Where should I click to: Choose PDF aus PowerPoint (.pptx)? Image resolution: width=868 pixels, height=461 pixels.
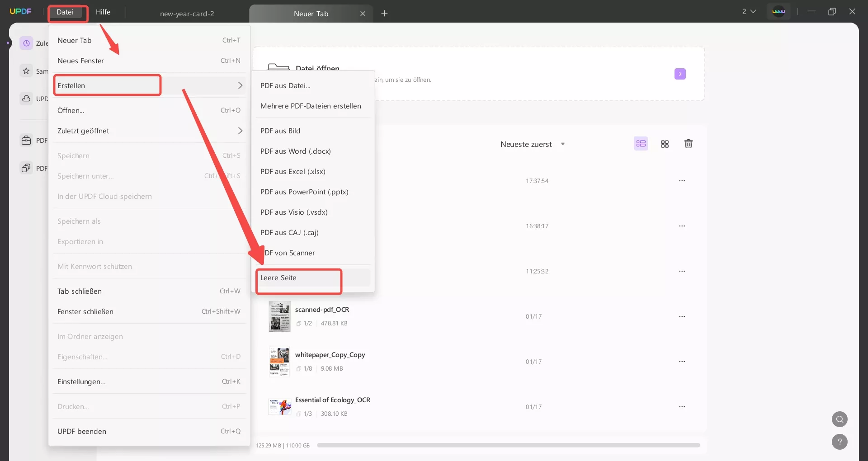313,192
